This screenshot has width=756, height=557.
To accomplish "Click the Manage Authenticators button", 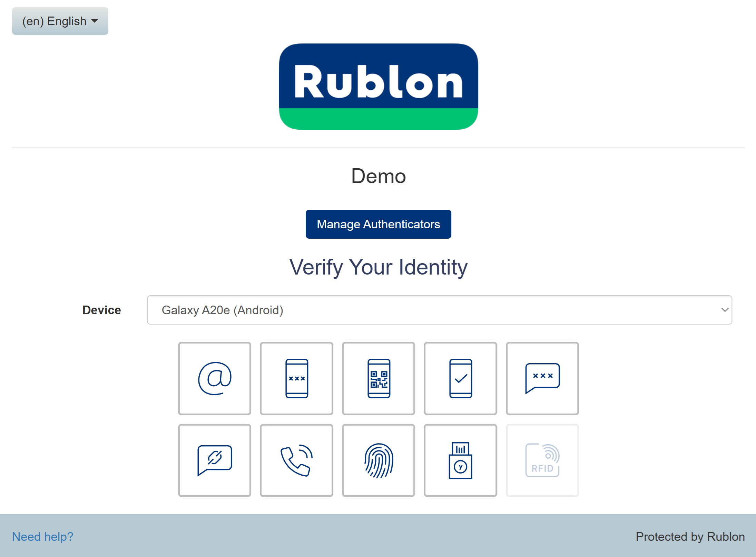I will tap(378, 224).
